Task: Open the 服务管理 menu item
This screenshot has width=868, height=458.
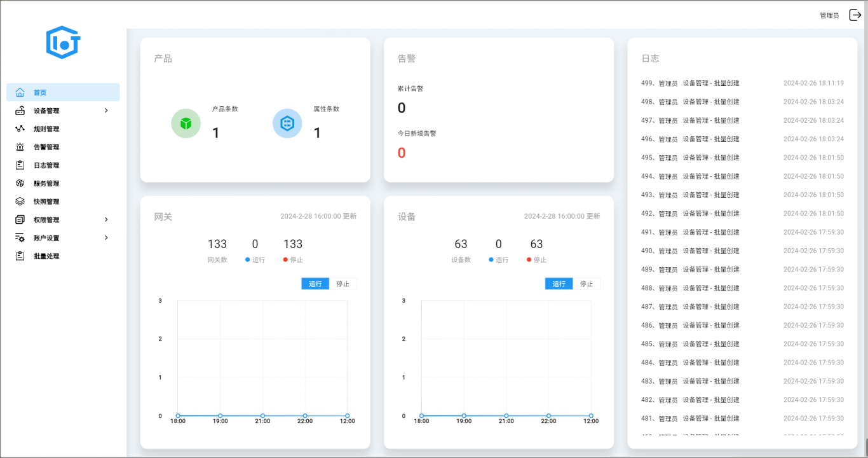Action: pos(63,183)
